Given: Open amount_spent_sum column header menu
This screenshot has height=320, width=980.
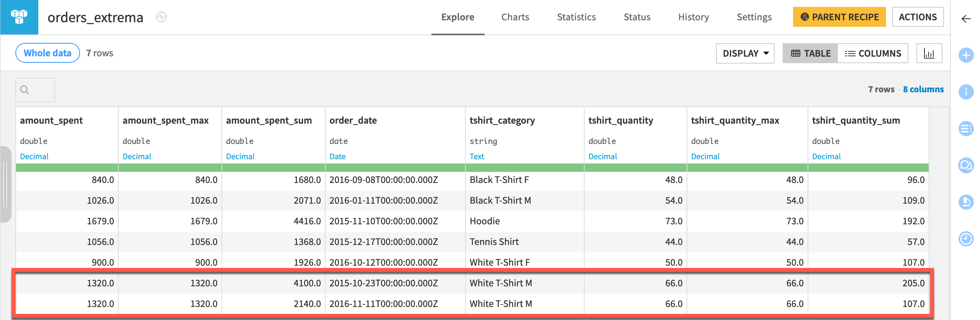Looking at the screenshot, I should coord(269,120).
